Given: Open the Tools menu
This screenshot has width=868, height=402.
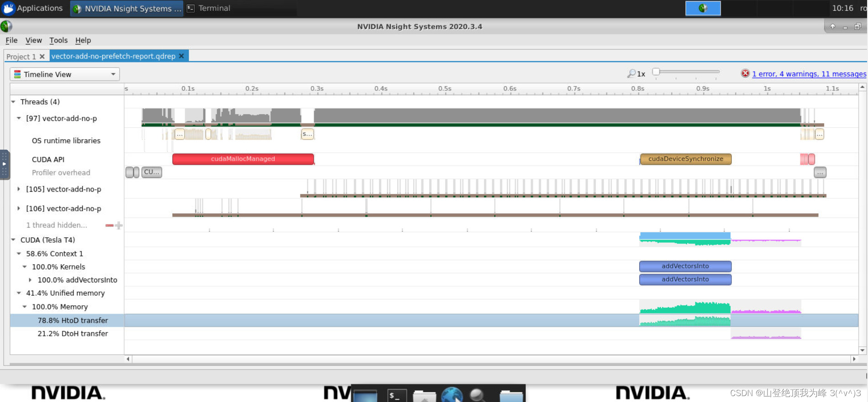Looking at the screenshot, I should (x=58, y=40).
